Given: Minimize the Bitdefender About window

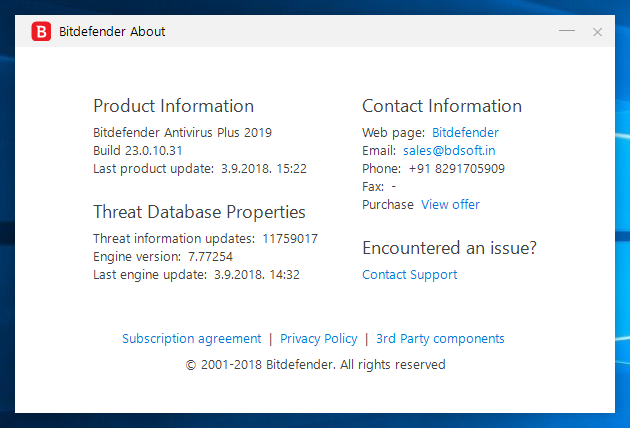Looking at the screenshot, I should [567, 31].
